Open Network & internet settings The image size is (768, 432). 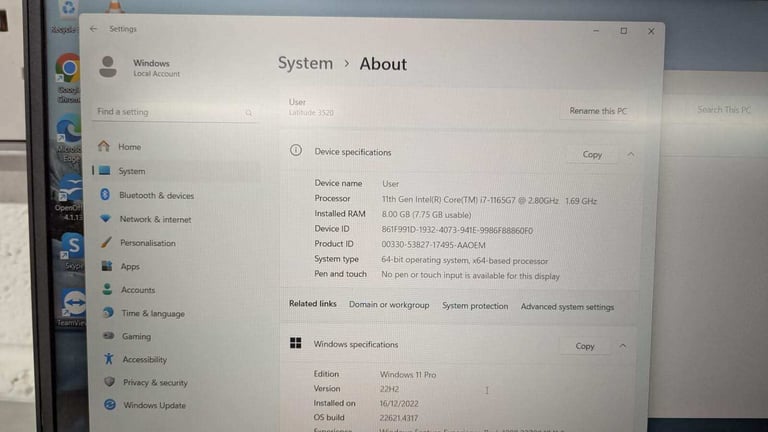point(156,219)
